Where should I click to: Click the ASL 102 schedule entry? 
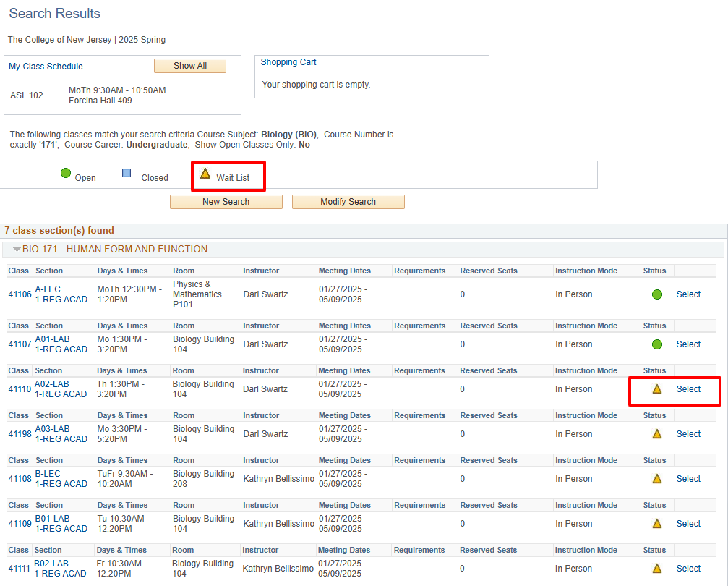tap(27, 95)
